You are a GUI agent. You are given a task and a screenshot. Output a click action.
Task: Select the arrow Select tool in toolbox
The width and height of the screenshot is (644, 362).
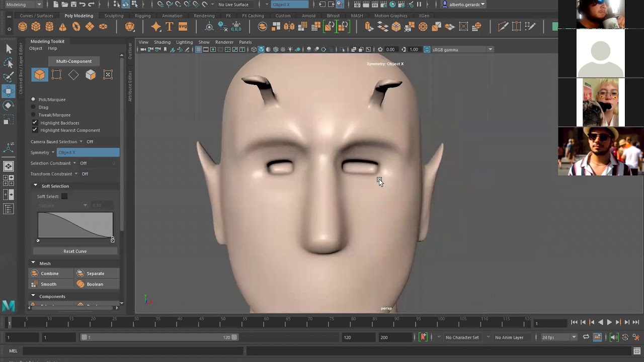[x=9, y=49]
